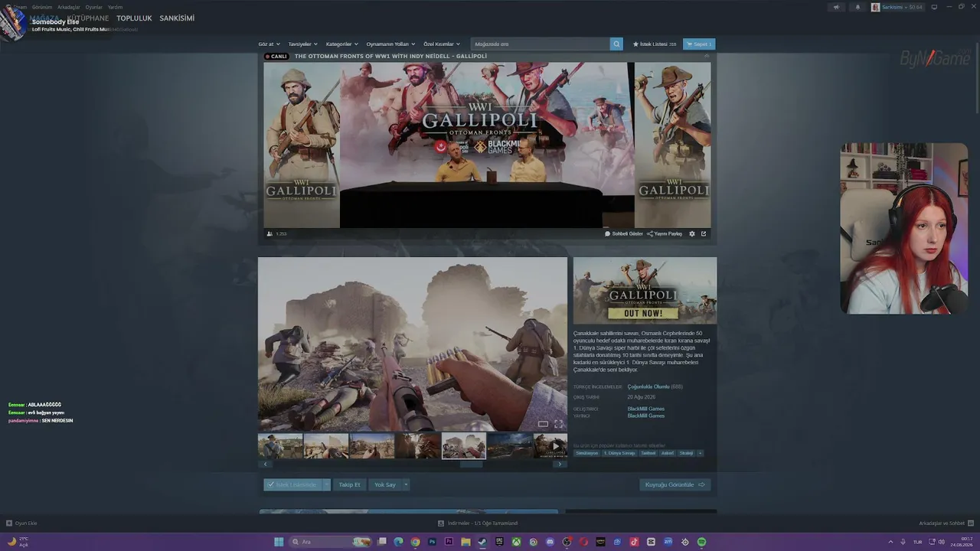The width and height of the screenshot is (980, 551).
Task: Open Discord from the taskbar
Action: coord(550,542)
